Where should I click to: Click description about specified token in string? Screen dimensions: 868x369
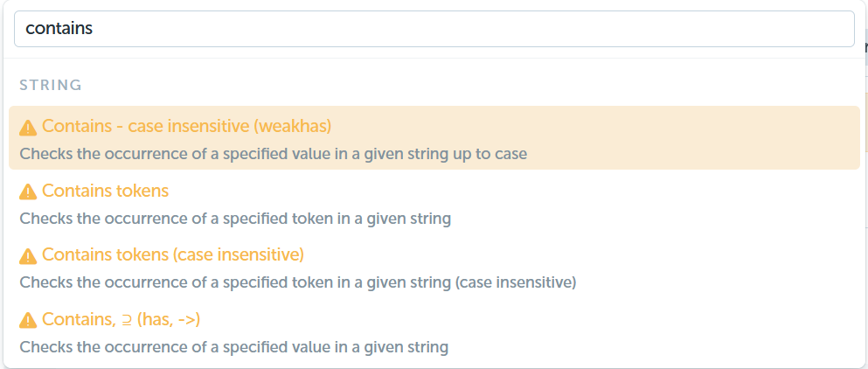pyautogui.click(x=235, y=219)
